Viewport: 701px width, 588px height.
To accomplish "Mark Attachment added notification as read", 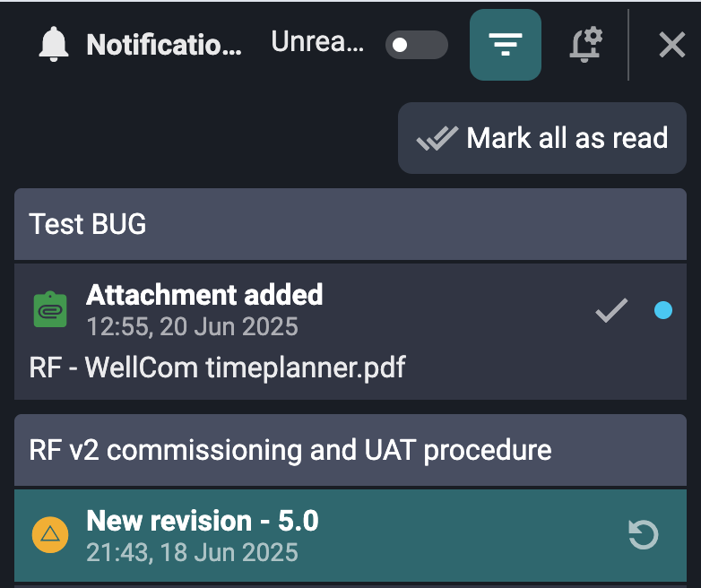I will 611,311.
